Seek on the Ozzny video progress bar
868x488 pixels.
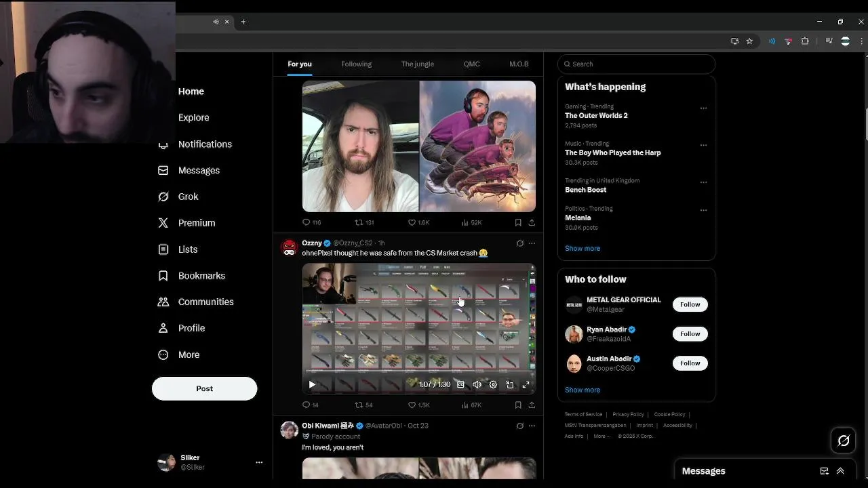coord(418,371)
